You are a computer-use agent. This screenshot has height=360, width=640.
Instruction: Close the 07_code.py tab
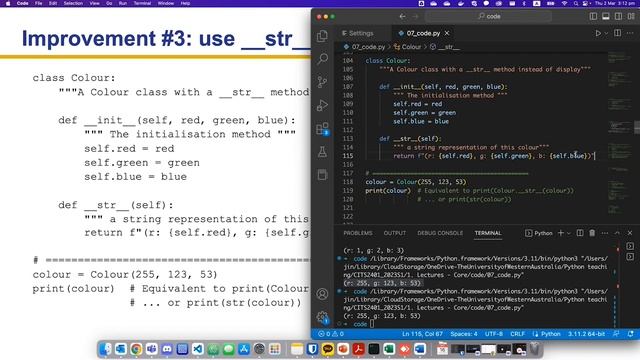pyautogui.click(x=447, y=33)
